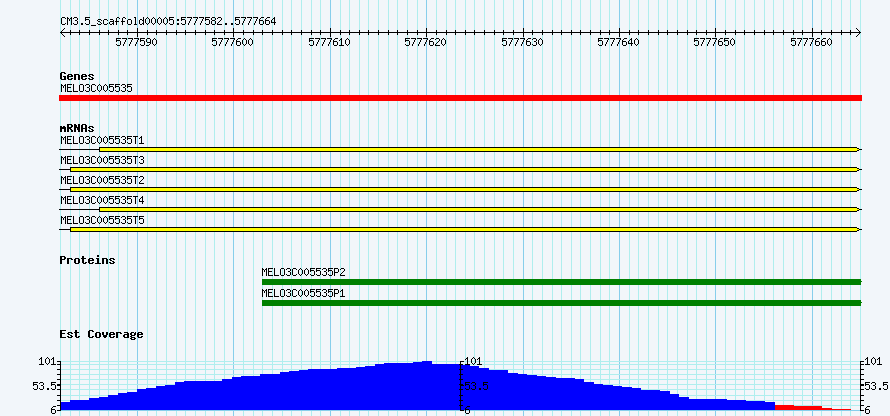Click the Genes track heading

(x=77, y=76)
